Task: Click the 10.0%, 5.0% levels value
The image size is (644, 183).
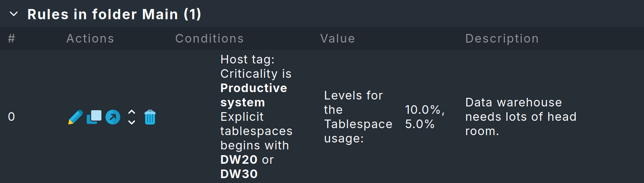Action: pyautogui.click(x=424, y=117)
